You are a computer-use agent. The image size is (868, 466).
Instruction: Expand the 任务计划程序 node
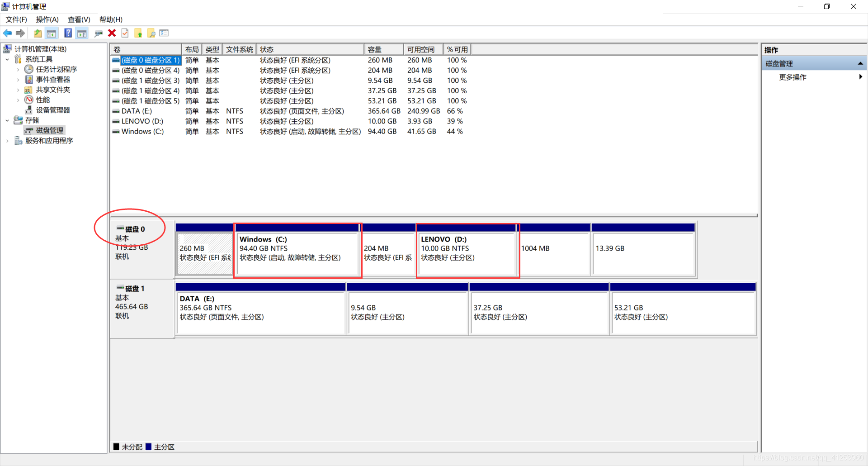[x=18, y=69]
